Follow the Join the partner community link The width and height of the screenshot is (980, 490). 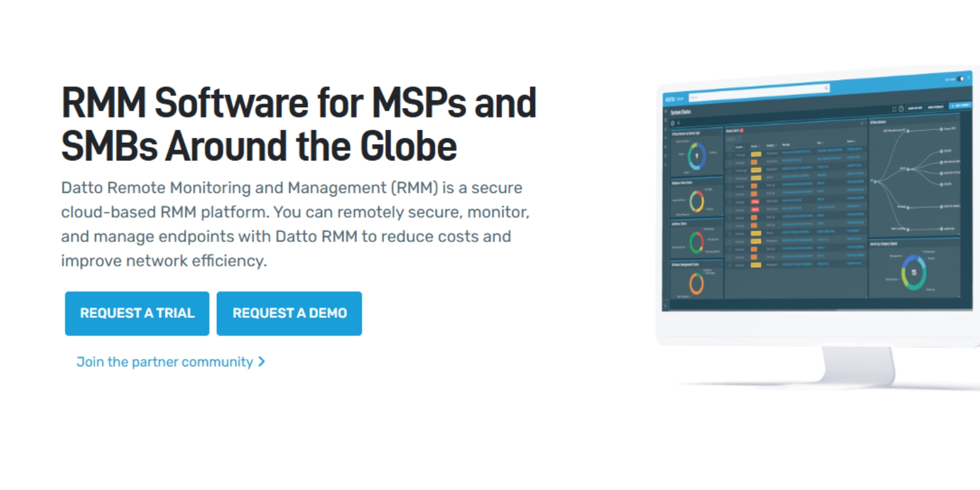(171, 362)
